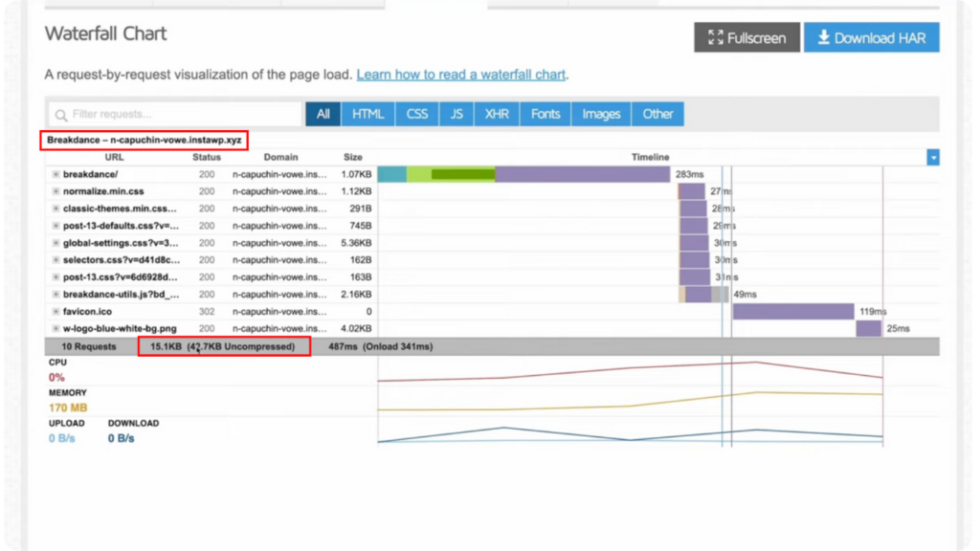The height and width of the screenshot is (551, 980).
Task: Click the DOWNLOAD 0 B/s value
Action: [121, 438]
